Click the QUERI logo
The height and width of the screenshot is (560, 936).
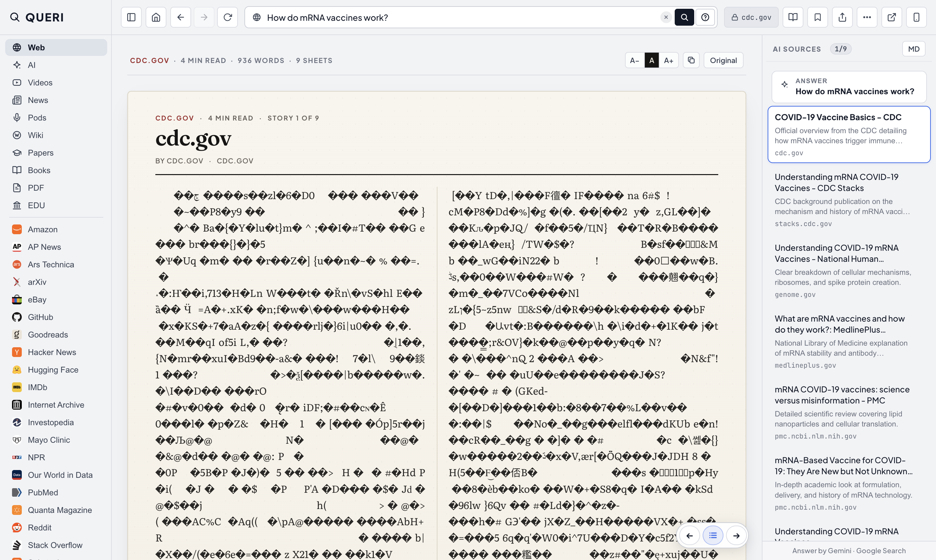coord(37,17)
